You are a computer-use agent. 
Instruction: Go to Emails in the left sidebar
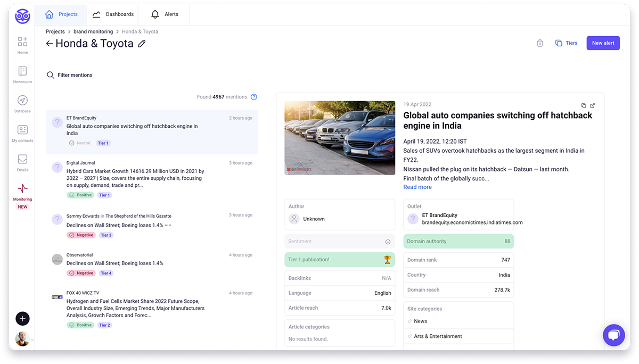pyautogui.click(x=22, y=162)
